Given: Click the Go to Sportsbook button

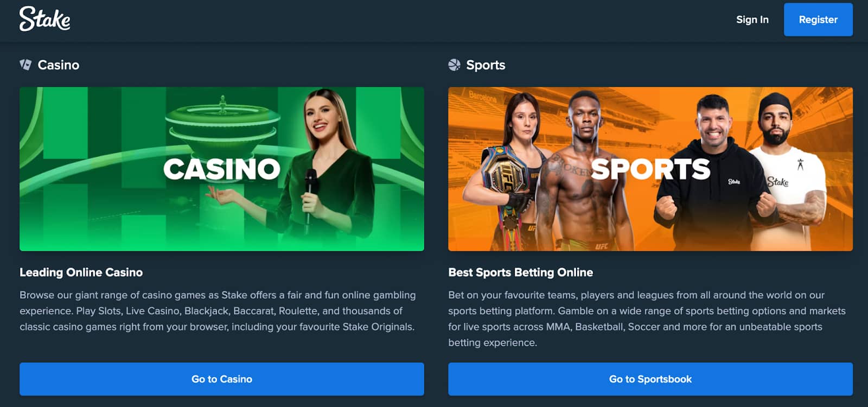Looking at the screenshot, I should coord(650,379).
